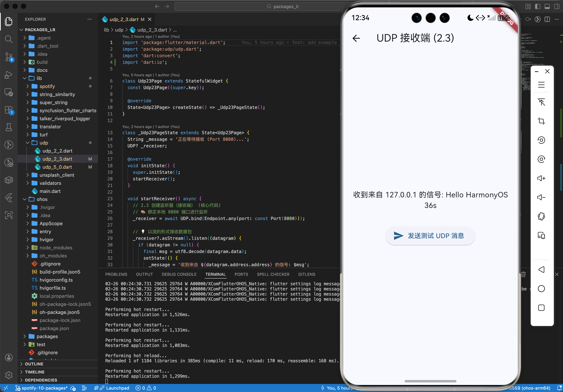Toggle secondary sidebar layout icon
The height and width of the screenshot is (392, 563).
[x=557, y=6]
